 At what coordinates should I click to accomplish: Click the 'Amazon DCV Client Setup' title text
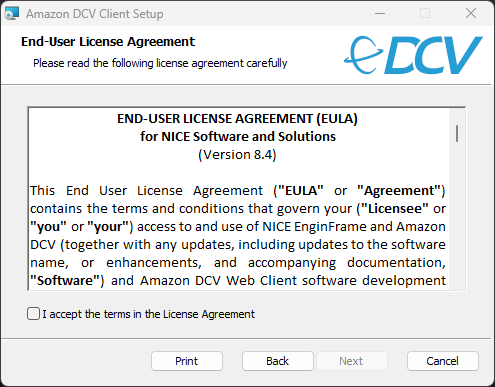coord(95,14)
